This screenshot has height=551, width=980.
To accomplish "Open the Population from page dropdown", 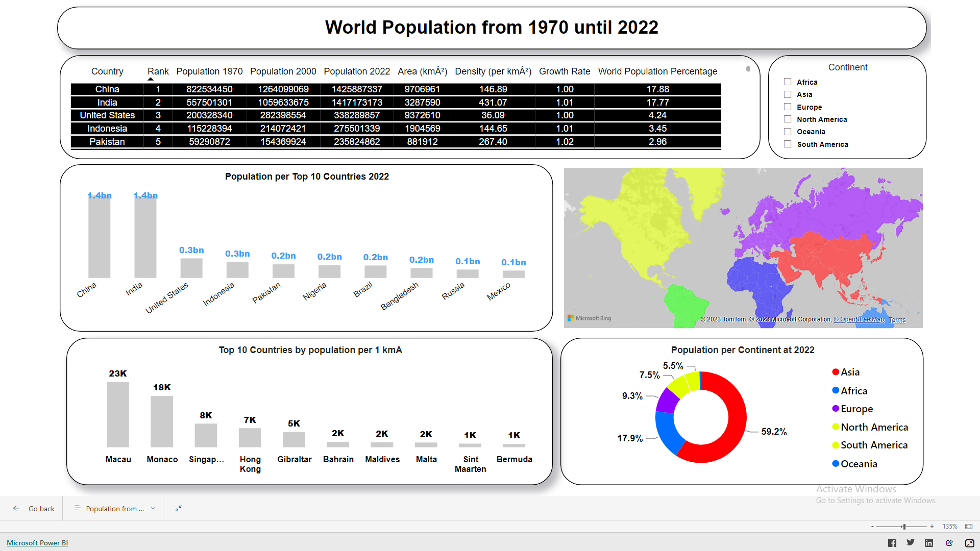I will pyautogui.click(x=114, y=509).
